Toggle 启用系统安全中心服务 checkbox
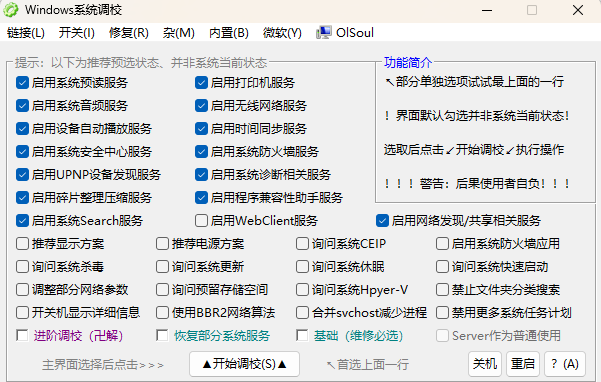The width and height of the screenshot is (601, 382). pos(22,152)
